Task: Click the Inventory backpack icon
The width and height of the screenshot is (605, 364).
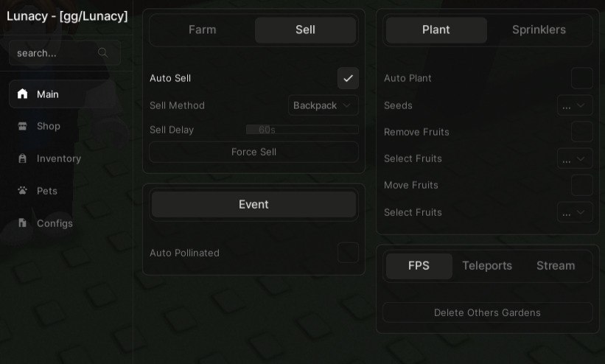Action: [22, 158]
